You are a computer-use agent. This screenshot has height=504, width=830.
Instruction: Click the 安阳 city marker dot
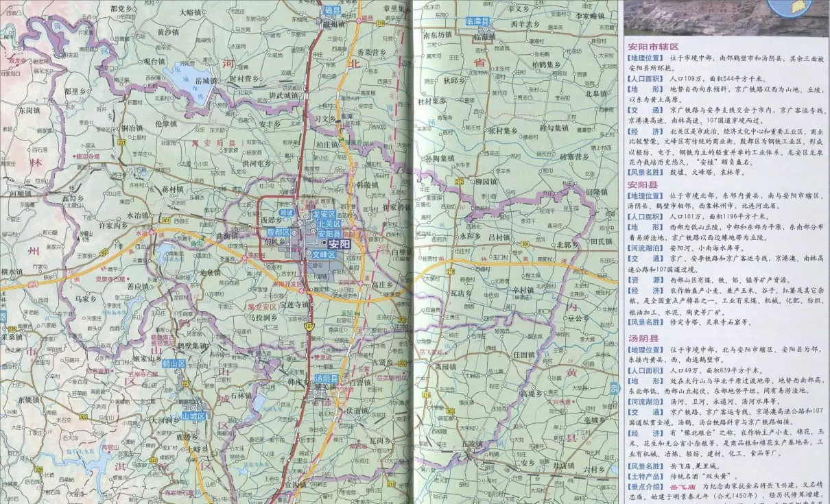pyautogui.click(x=324, y=243)
